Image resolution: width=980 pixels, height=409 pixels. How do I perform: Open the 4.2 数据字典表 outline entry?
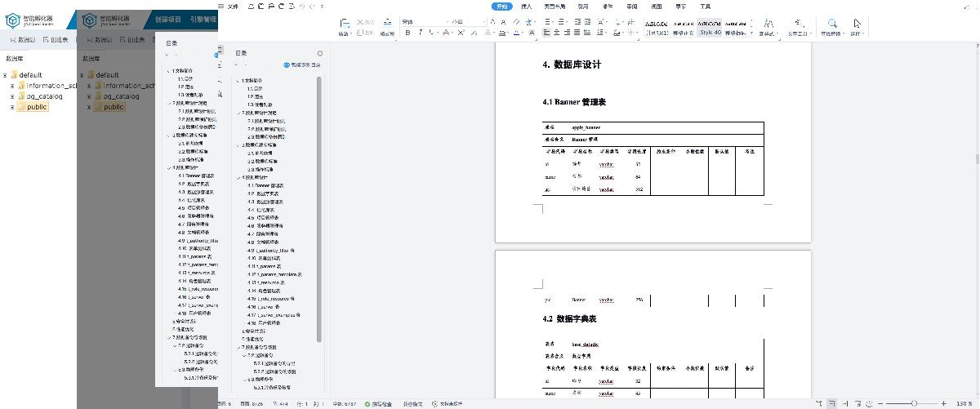[x=266, y=193]
